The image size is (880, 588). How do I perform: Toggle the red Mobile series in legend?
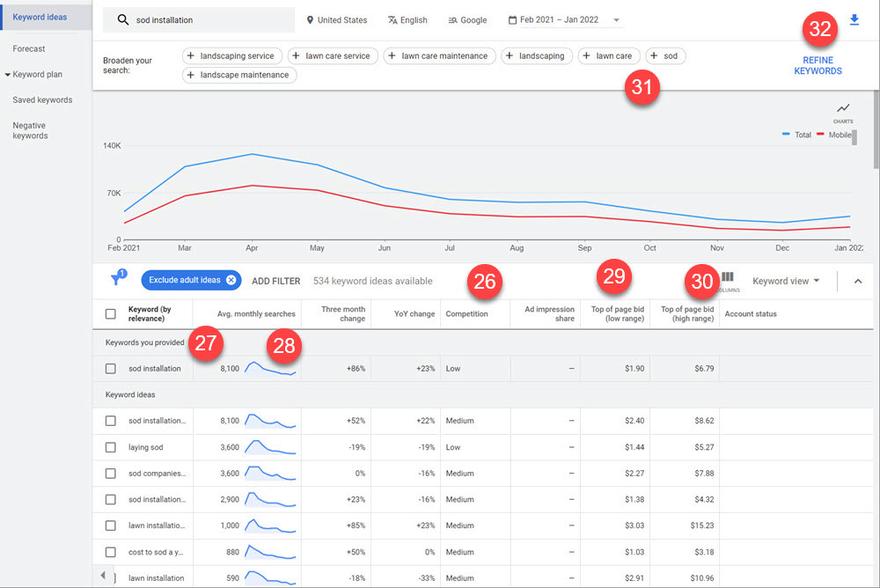(x=834, y=135)
